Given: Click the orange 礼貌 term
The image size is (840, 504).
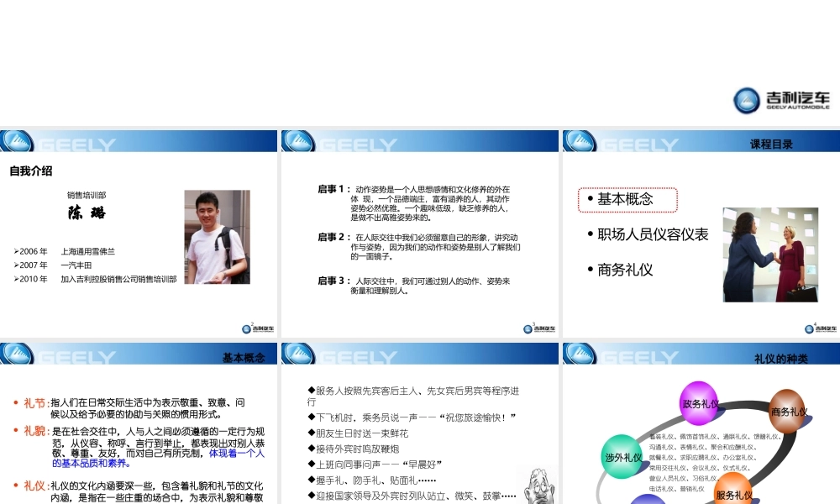Looking at the screenshot, I should (x=36, y=431).
